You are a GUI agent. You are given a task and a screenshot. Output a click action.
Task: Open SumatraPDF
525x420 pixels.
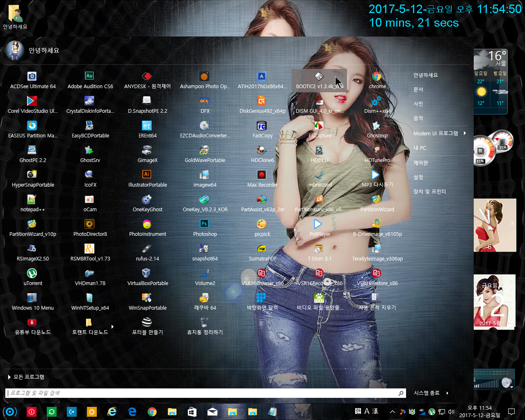coord(262,253)
